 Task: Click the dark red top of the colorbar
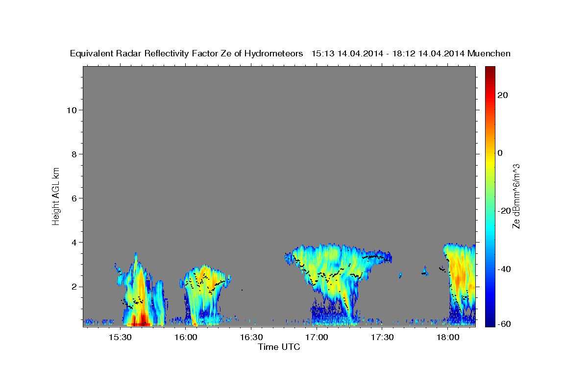click(490, 71)
